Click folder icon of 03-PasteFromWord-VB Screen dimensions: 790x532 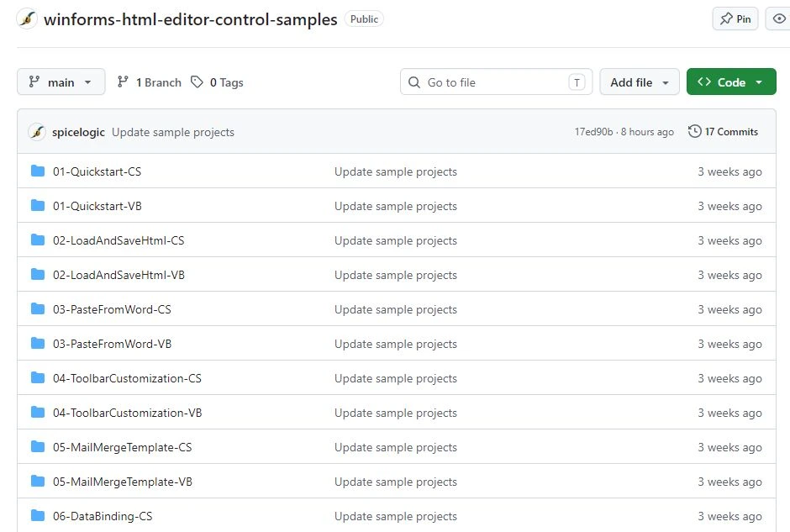coord(37,343)
